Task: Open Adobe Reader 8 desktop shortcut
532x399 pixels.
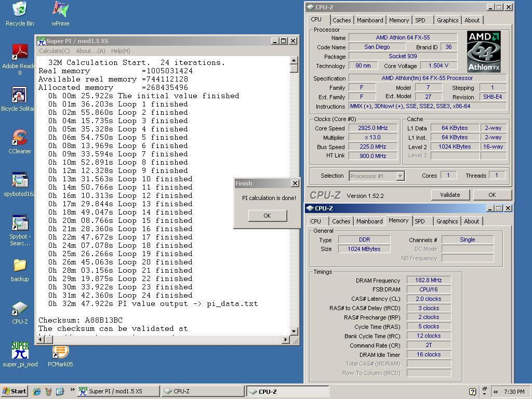Action: tap(20, 59)
